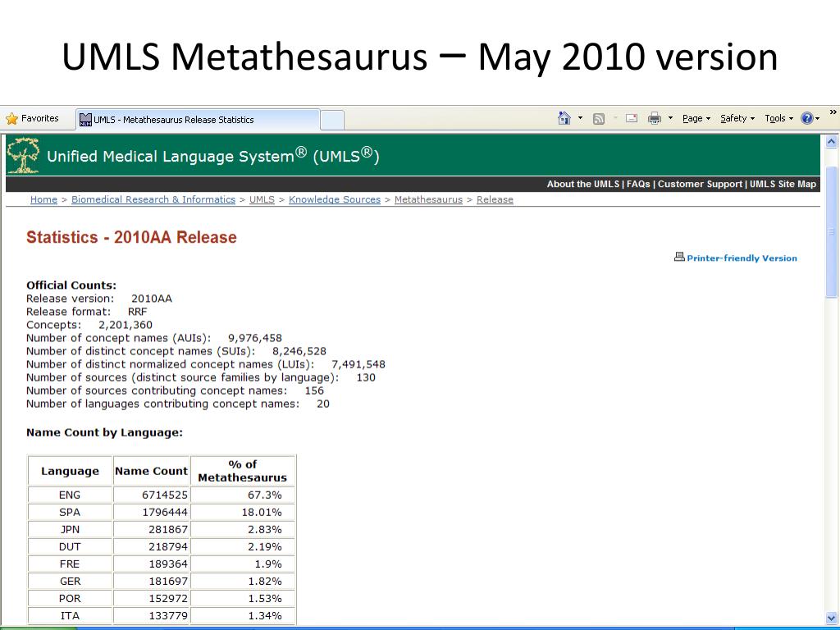The width and height of the screenshot is (840, 630).
Task: Click AUIs count 9,976,458
Action: click(255, 338)
